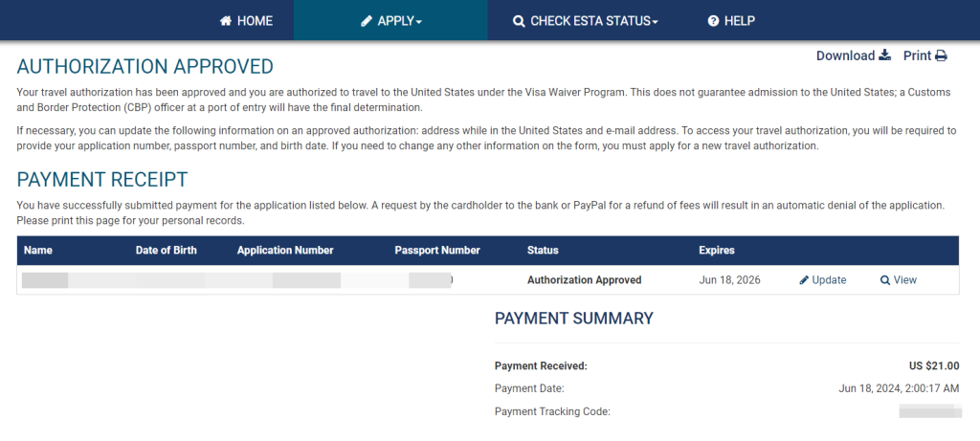Viewport: 980px width, 441px height.
Task: Click the printer icon
Action: point(942,55)
